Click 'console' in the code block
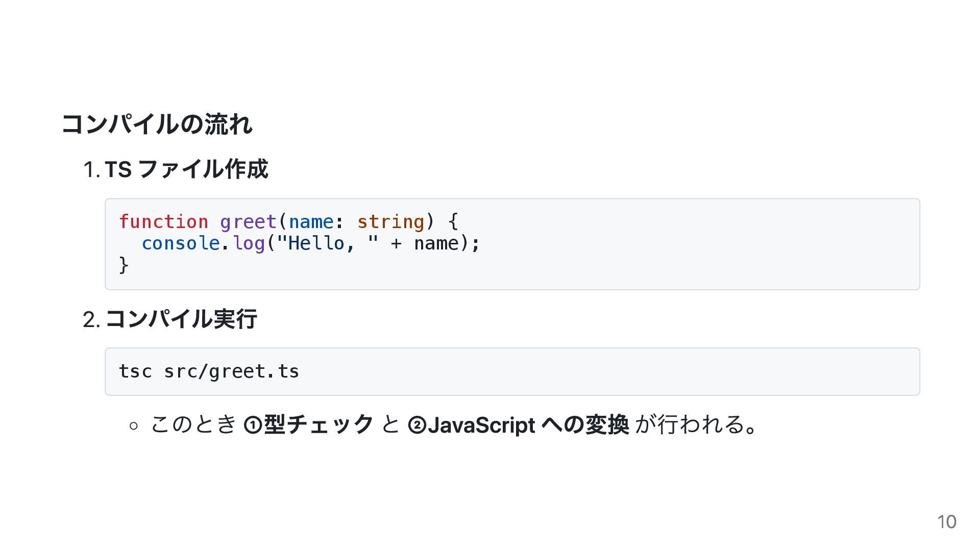 181,243
